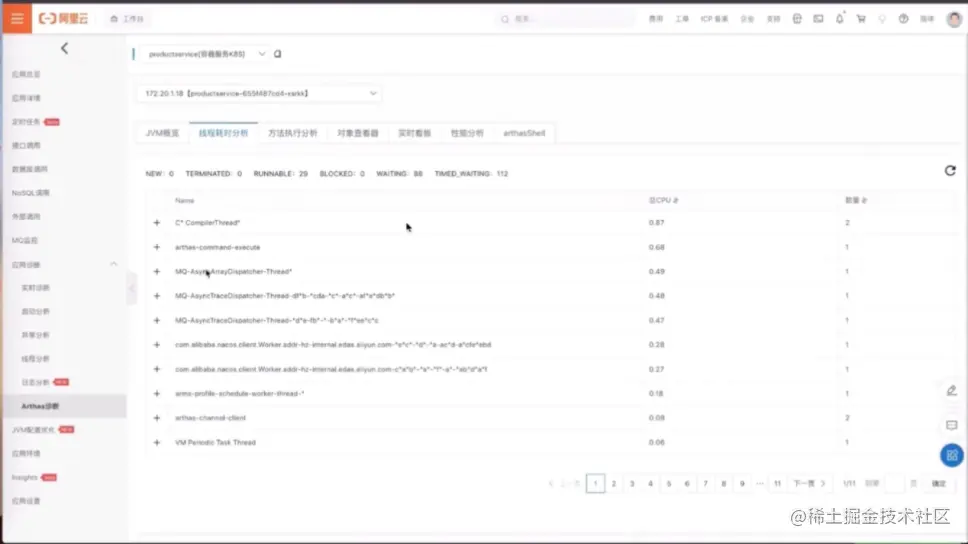Switch to method execution analysis tab
Image resolution: width=968 pixels, height=544 pixels.
293,133
